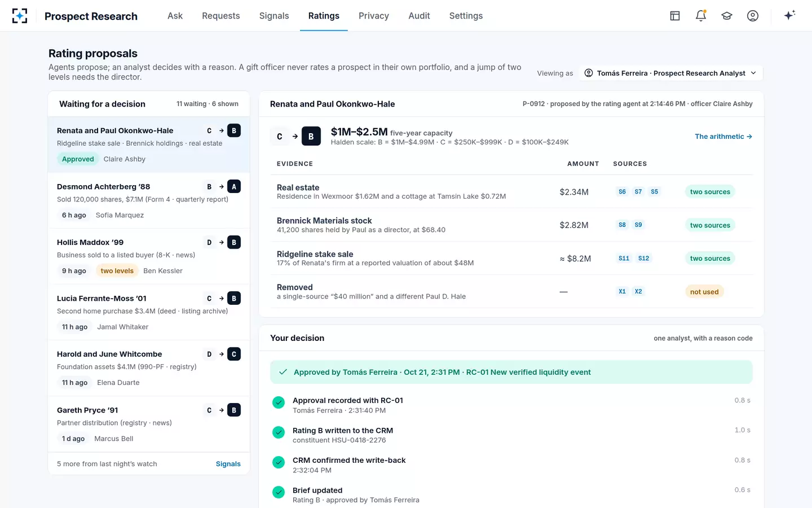Click the green check beside CRM confirmed

[x=279, y=462]
